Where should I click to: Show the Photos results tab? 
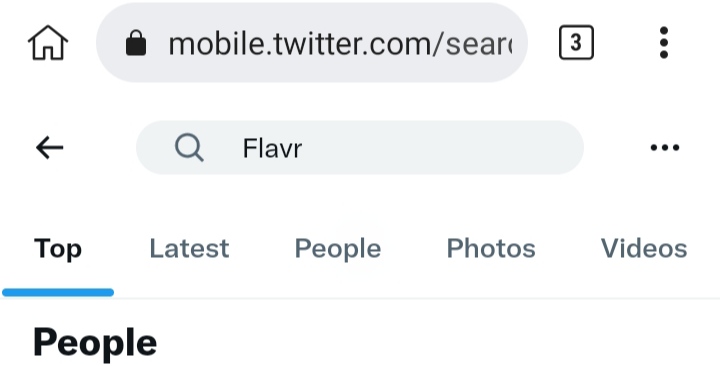point(491,249)
